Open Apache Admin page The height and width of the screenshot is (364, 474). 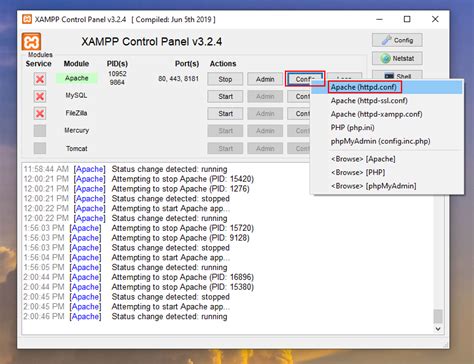click(265, 79)
